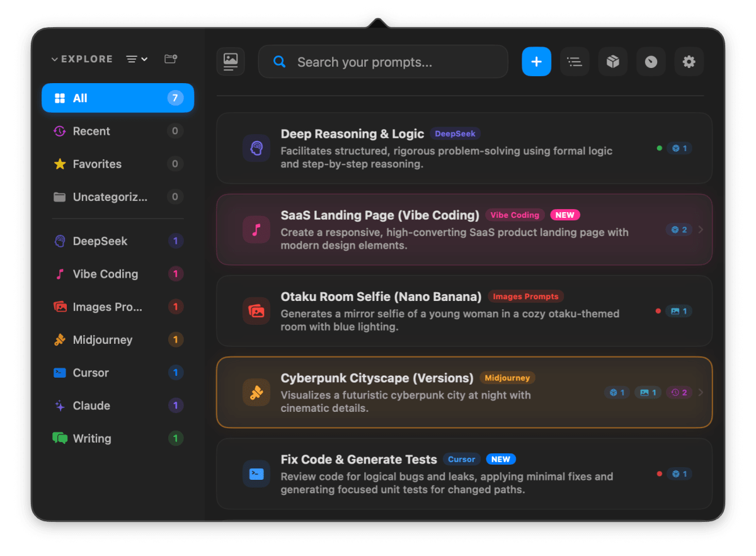Click the terminal icon on Fix Code card

(256, 474)
